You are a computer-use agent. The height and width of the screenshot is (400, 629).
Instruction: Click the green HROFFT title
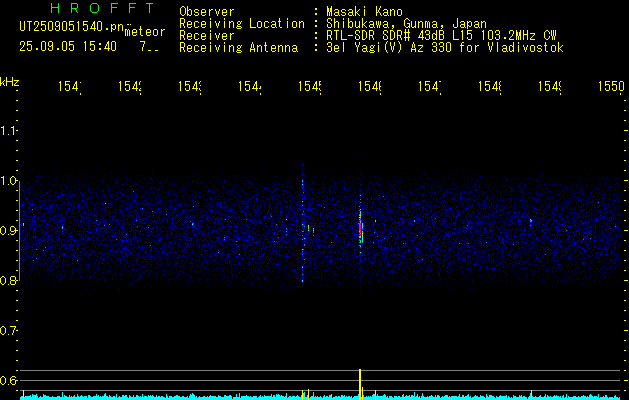(x=102, y=8)
